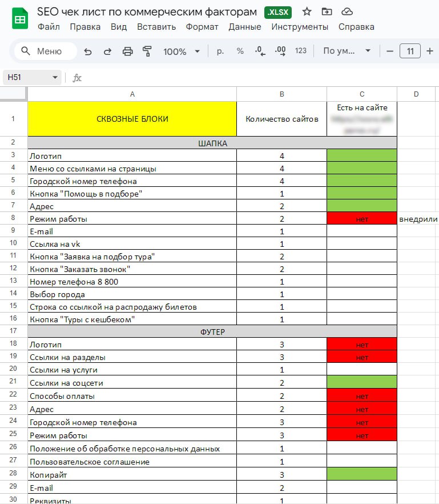439x504 pixels.
Task: Decrease font size with minus button
Action: (x=390, y=51)
